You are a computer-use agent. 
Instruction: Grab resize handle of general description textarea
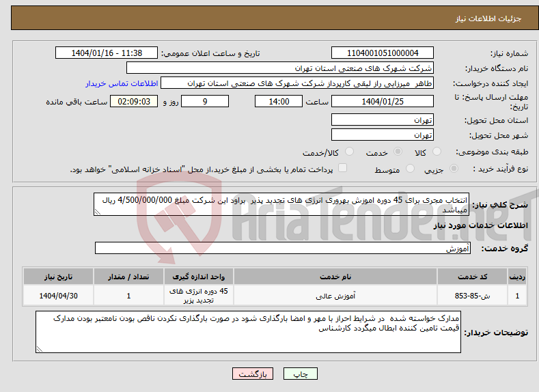pos(98,212)
